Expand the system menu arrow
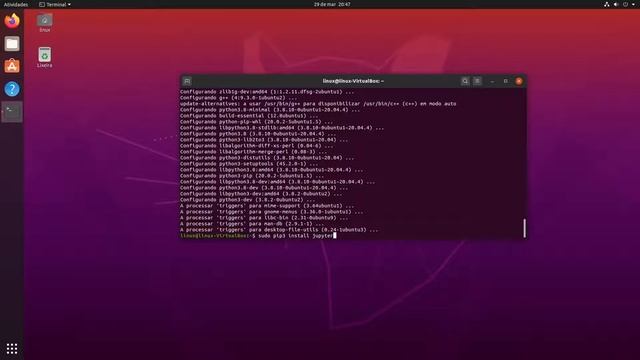The width and height of the screenshot is (640, 360). click(x=633, y=4)
